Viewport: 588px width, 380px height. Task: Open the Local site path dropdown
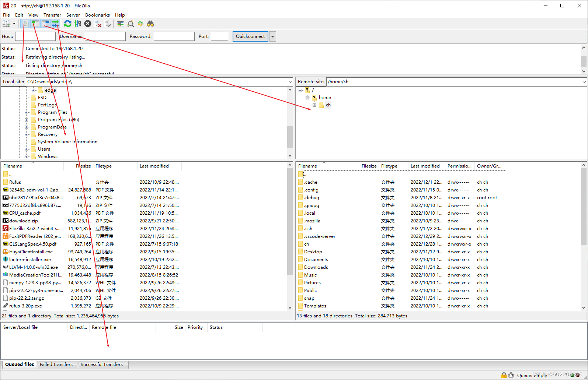(290, 82)
